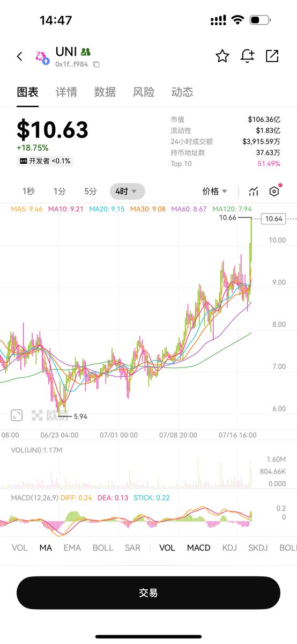
Task: Tap the $10.63 price display
Action: click(53, 130)
